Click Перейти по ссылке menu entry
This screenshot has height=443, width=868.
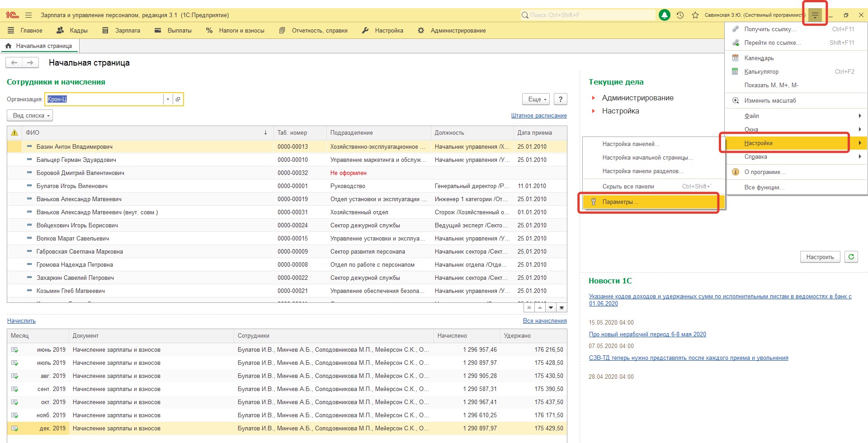(796, 42)
